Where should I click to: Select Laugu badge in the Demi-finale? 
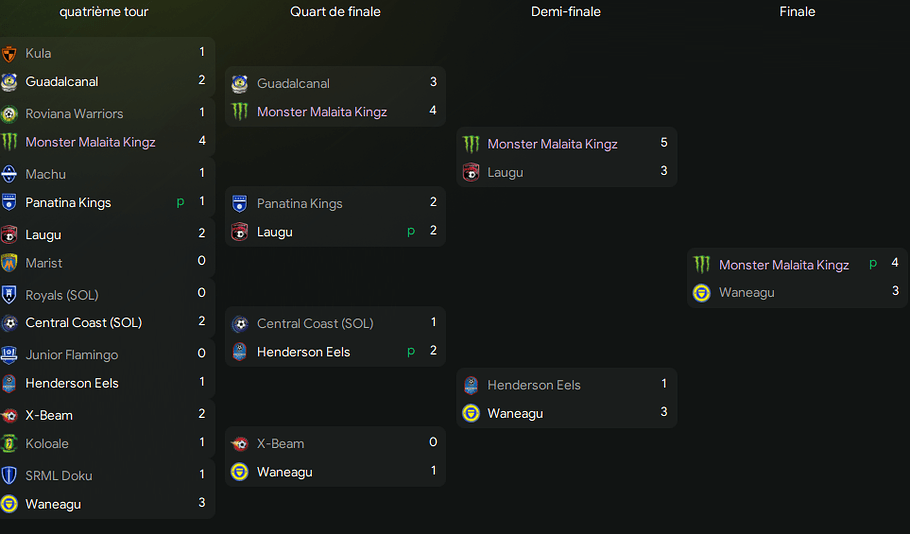point(471,172)
